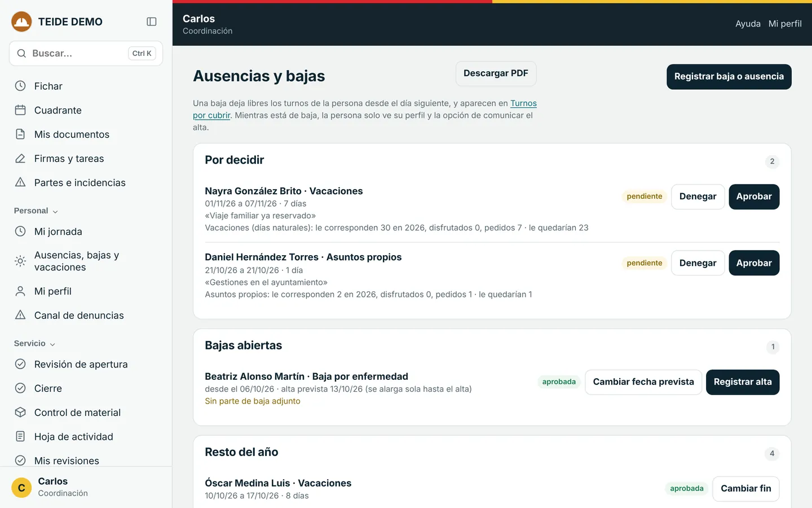Click the "aprobada" status on Beatriz's row
Screen dimensions: 812x508
pos(559,382)
